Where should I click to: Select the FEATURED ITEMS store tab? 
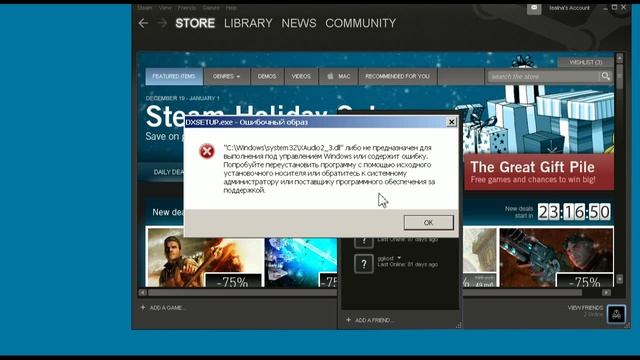tap(174, 76)
